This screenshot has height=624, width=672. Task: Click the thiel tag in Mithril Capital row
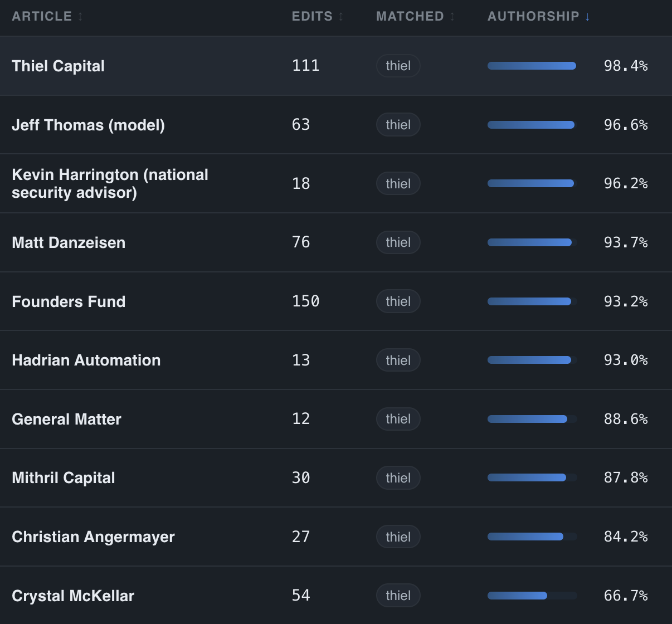tap(398, 477)
